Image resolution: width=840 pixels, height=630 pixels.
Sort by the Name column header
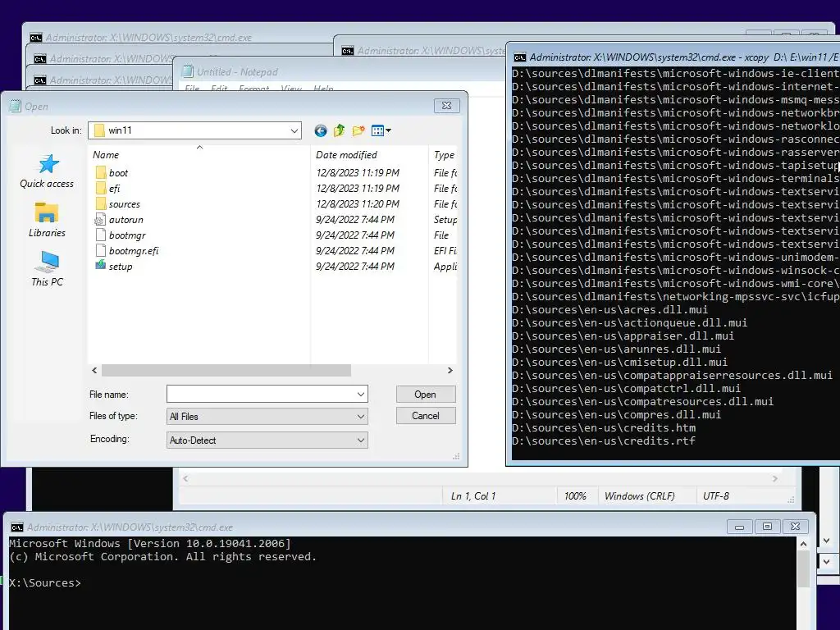tap(199, 155)
